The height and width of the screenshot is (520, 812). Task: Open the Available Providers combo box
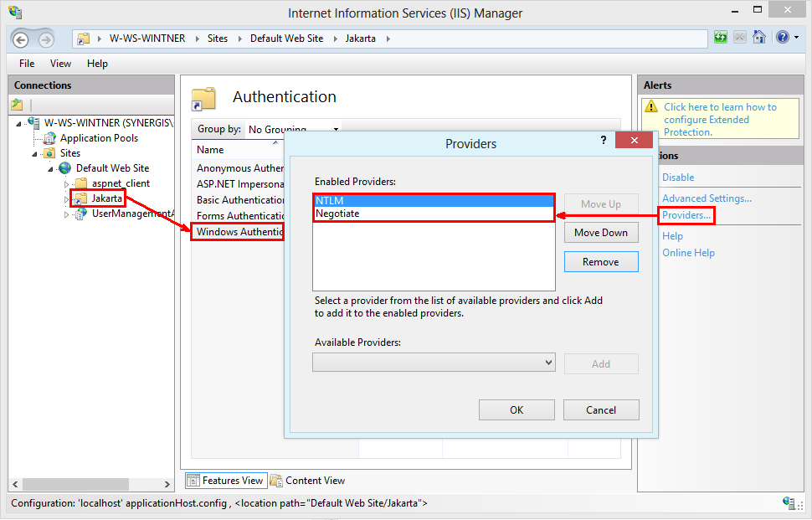click(434, 363)
